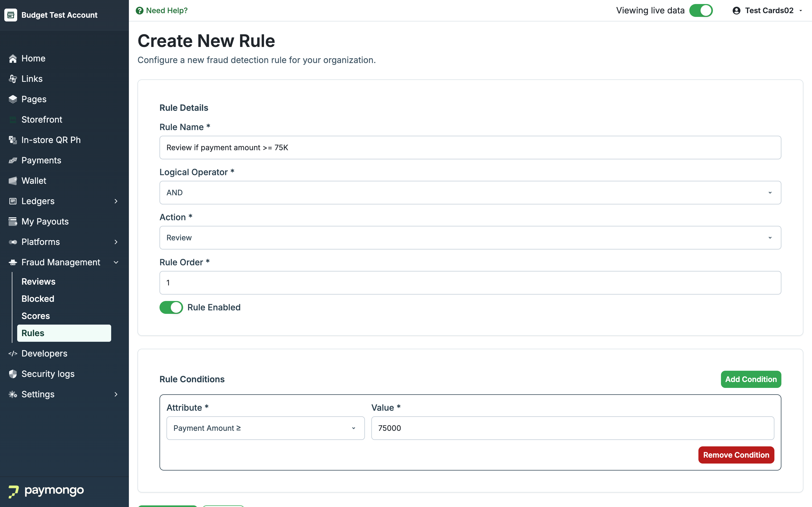Click the Developers code icon

[13, 354]
